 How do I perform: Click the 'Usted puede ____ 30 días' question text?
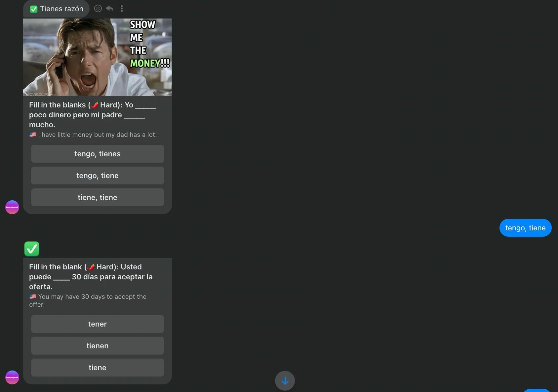(91, 277)
